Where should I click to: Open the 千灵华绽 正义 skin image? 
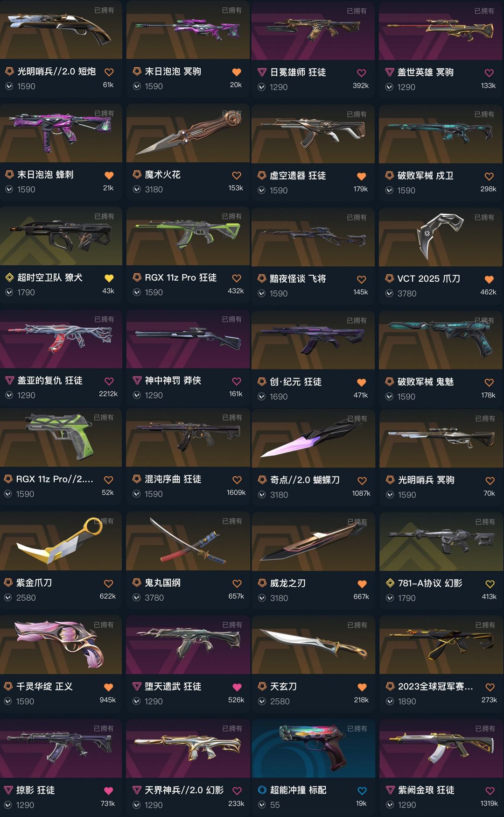click(61, 645)
